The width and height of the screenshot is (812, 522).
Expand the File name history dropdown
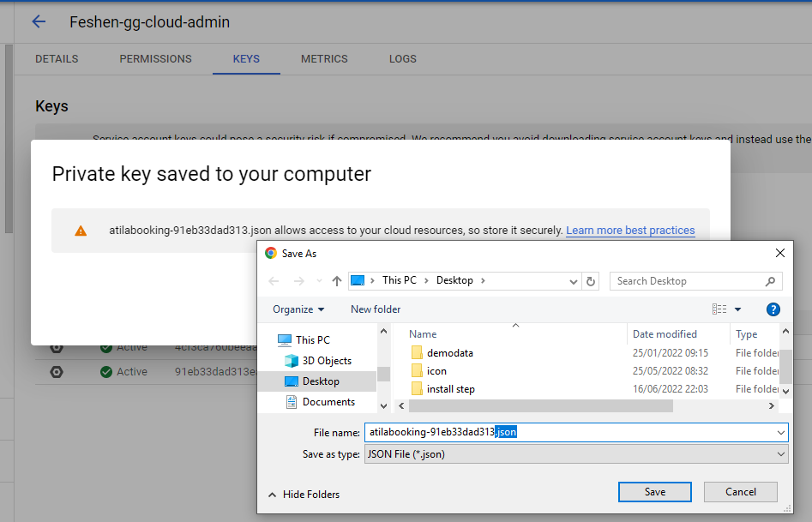[780, 432]
